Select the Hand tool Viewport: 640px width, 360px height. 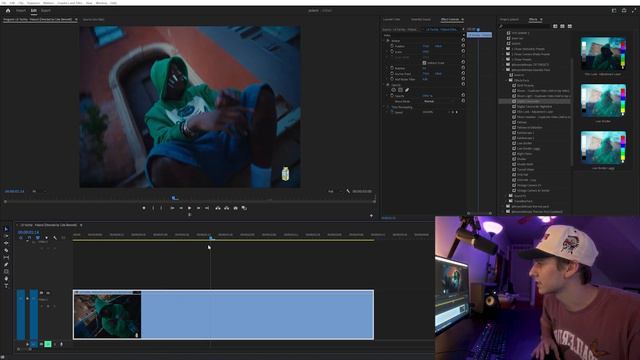6,278
